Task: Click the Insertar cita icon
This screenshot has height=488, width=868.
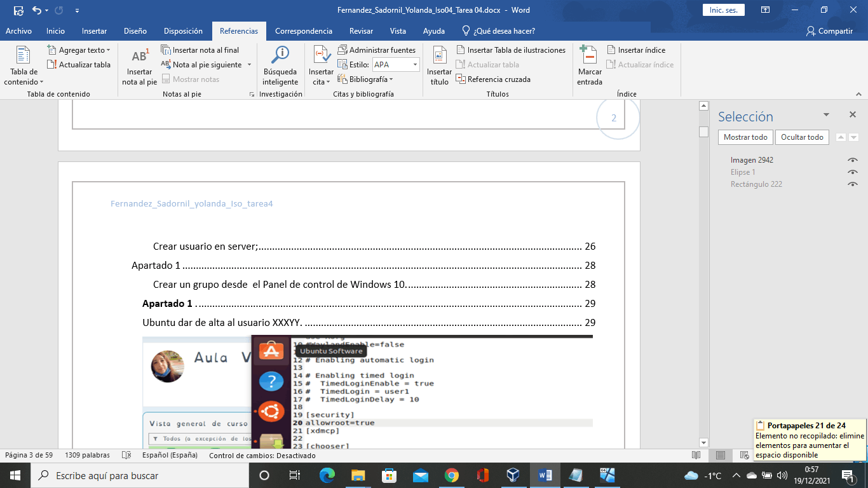Action: tap(322, 66)
